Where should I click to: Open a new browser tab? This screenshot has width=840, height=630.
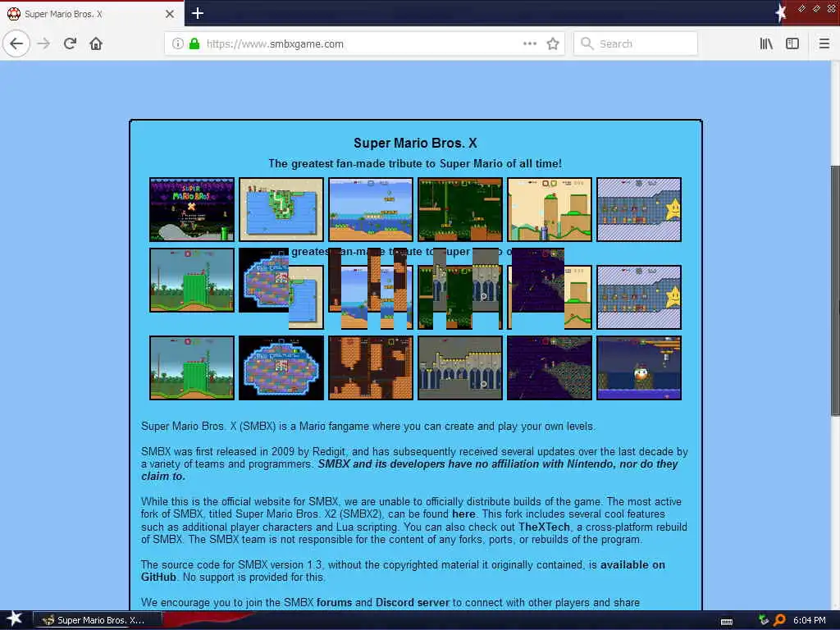click(x=197, y=13)
